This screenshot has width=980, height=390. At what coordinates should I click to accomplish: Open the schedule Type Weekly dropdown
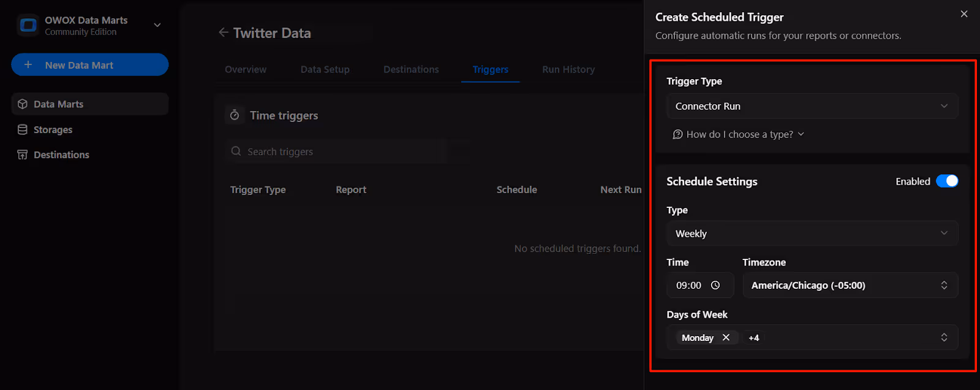(812, 234)
